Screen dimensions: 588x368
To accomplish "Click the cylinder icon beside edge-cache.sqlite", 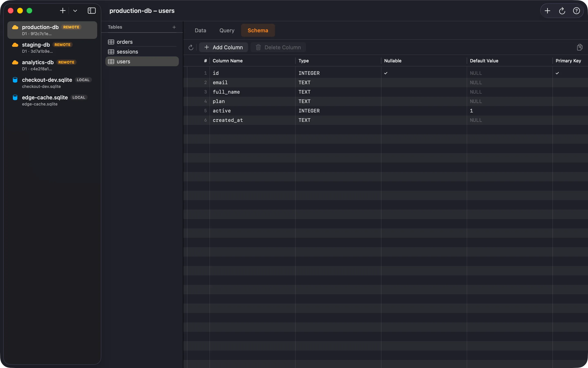I will [15, 97].
